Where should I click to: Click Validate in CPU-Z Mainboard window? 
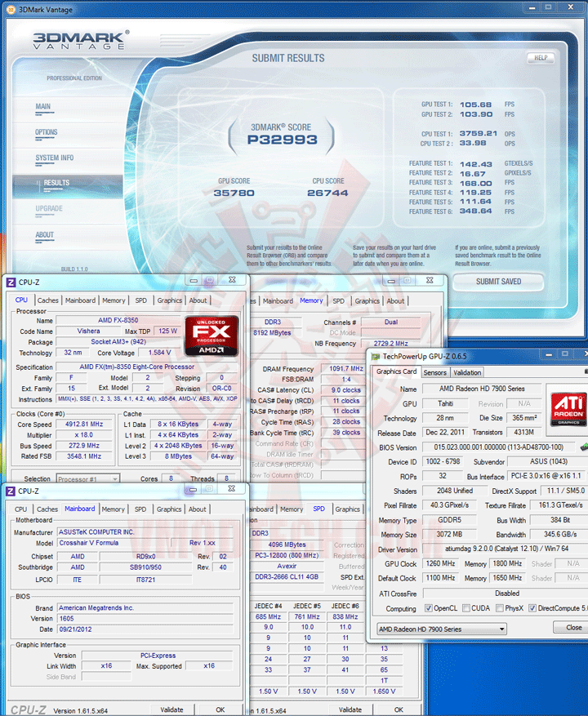click(172, 709)
